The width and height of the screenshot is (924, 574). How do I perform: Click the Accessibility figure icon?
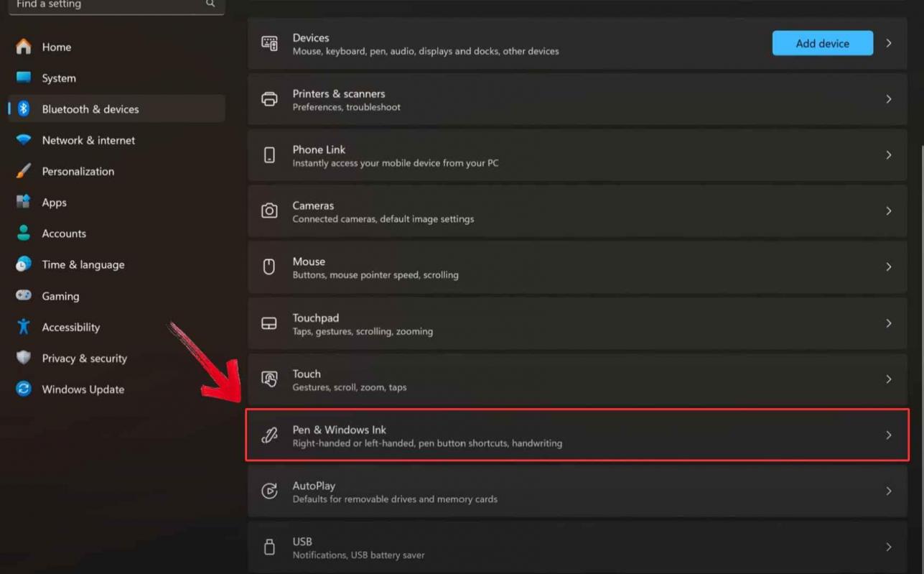(x=24, y=327)
